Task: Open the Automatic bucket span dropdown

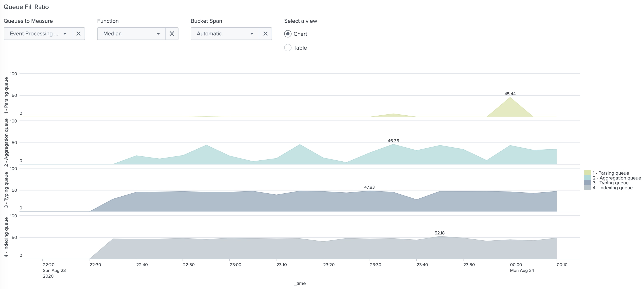Action: click(x=225, y=34)
